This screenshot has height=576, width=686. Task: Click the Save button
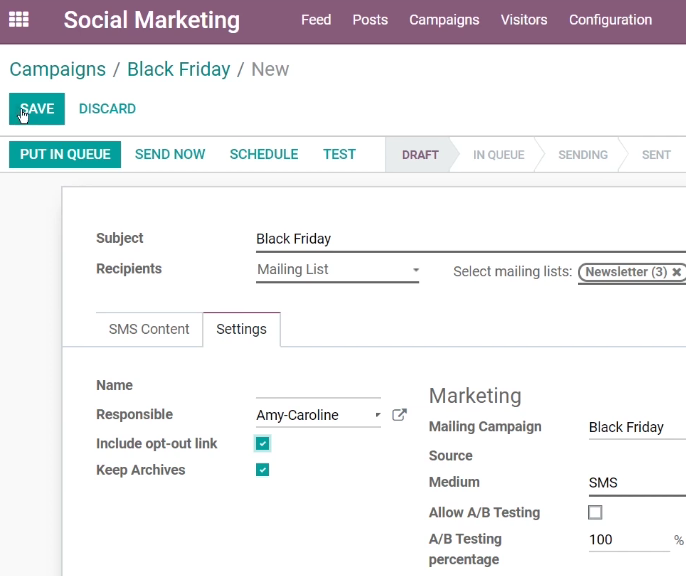point(37,109)
